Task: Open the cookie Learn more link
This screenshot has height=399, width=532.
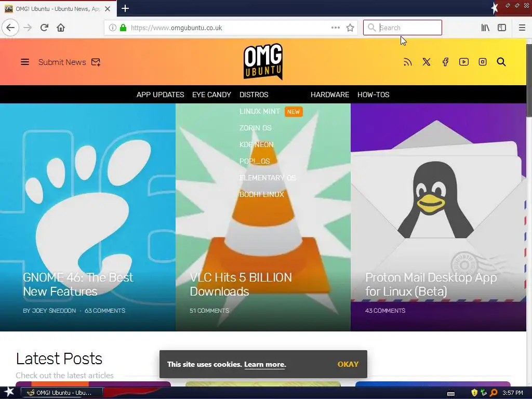Action: [x=264, y=364]
